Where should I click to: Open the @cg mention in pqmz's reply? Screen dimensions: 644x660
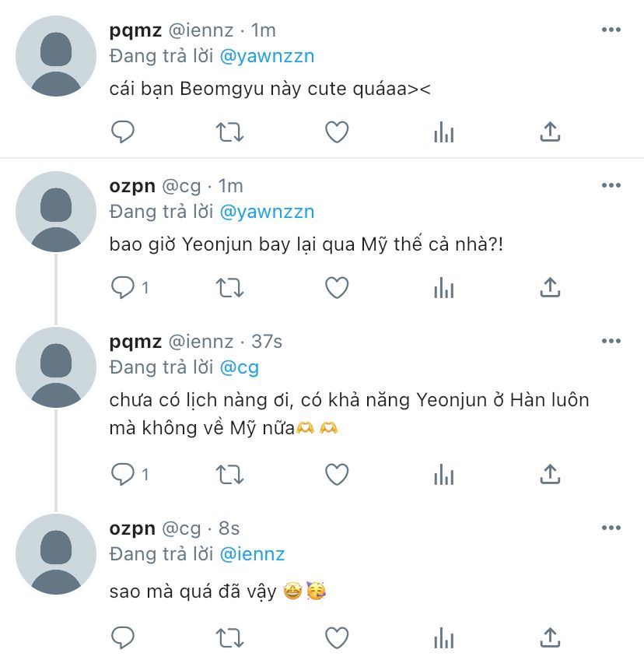(240, 367)
